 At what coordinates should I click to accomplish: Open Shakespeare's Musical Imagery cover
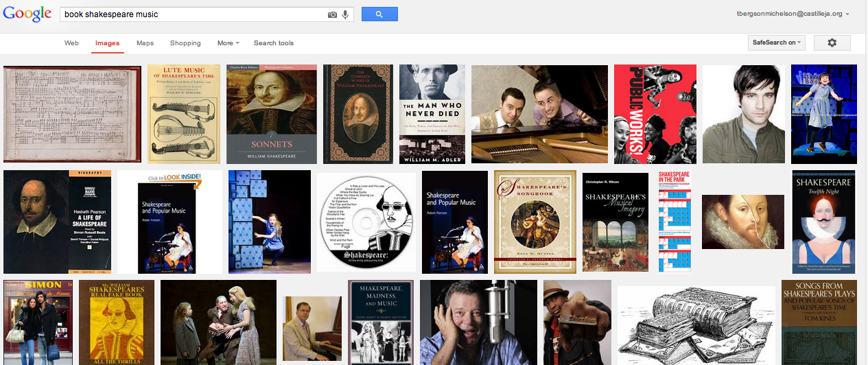tap(615, 222)
